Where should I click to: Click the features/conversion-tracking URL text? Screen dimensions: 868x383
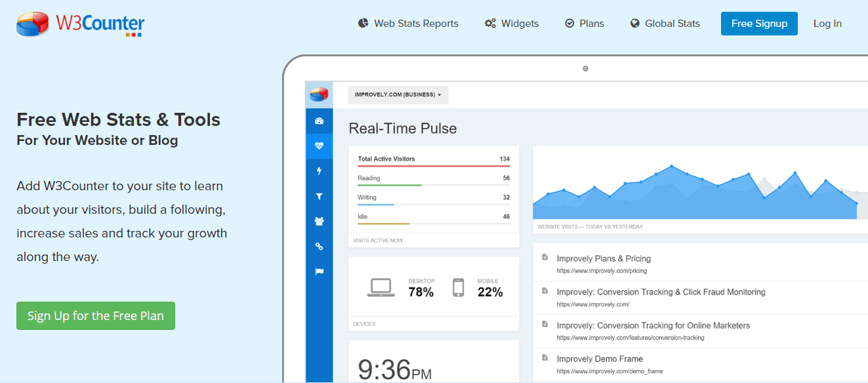coord(630,338)
